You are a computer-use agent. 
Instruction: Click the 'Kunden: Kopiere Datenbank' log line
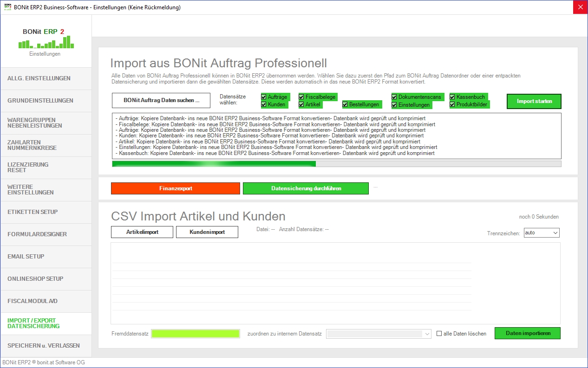pos(269,136)
